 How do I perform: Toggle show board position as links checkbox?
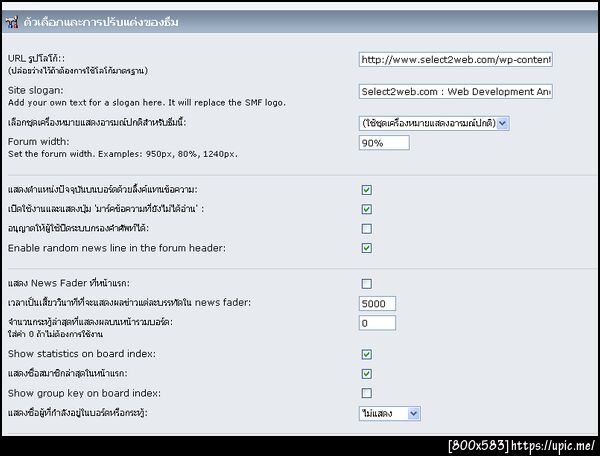point(367,190)
